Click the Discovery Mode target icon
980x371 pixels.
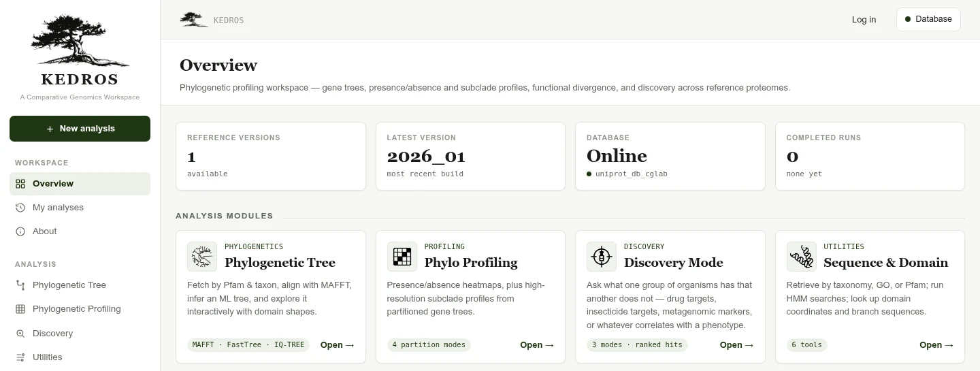click(602, 257)
